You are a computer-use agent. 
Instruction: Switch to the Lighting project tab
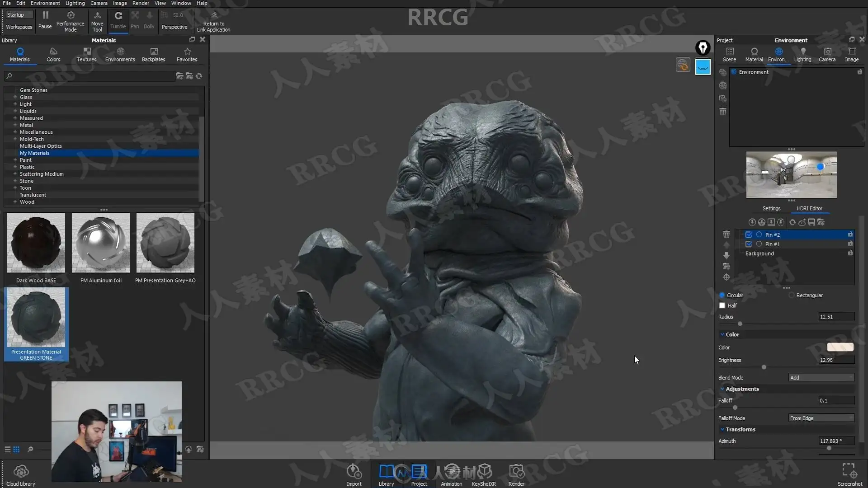click(x=802, y=55)
